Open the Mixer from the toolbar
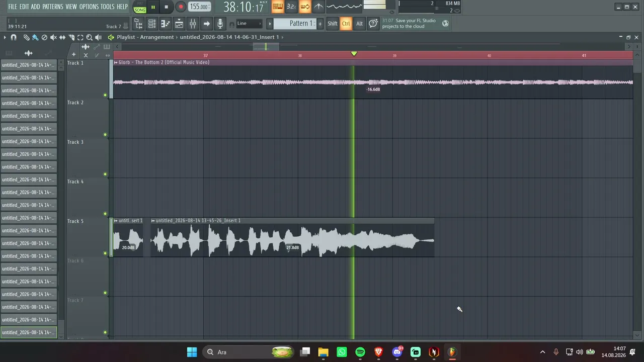 (x=193, y=24)
